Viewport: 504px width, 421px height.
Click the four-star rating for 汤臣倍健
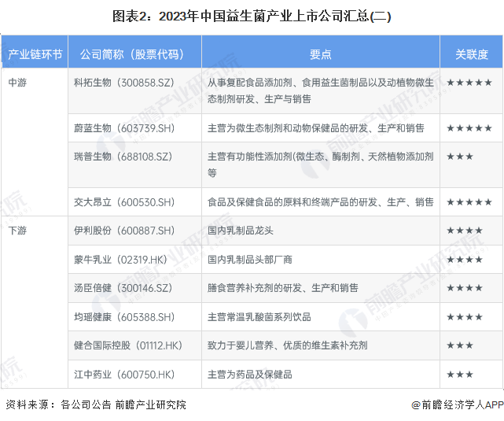(465, 288)
